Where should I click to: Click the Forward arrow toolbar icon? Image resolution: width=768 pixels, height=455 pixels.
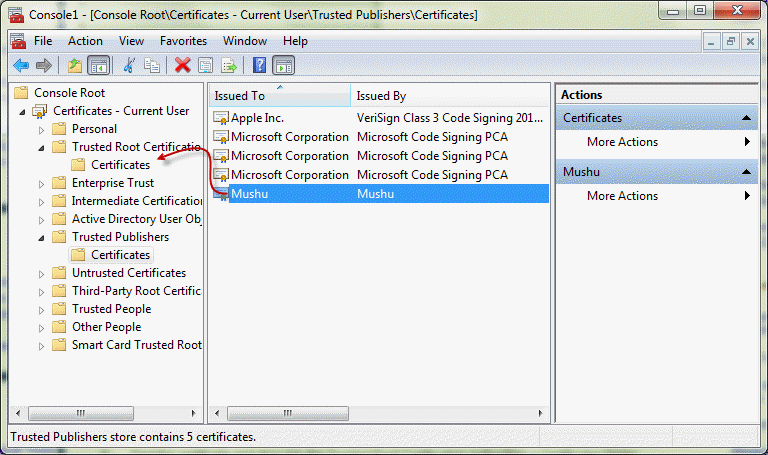(x=44, y=65)
